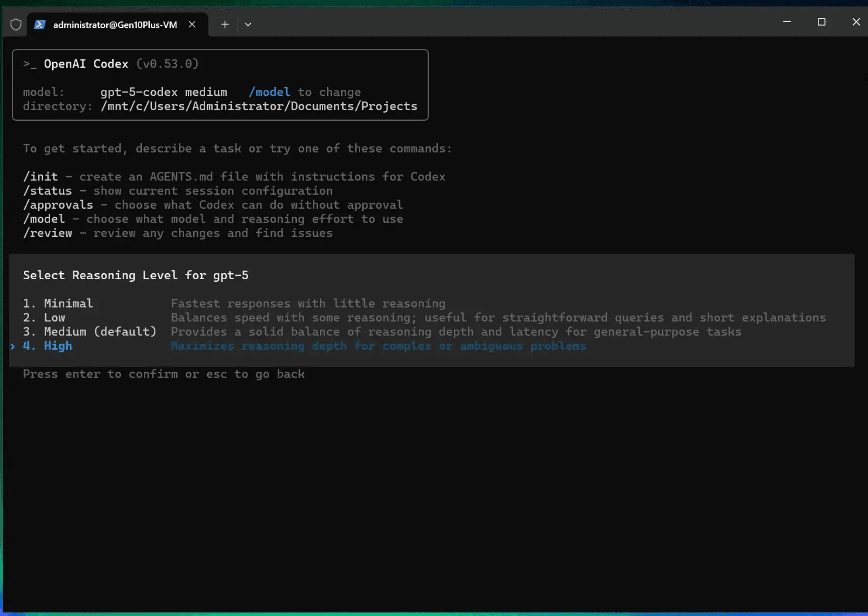Image resolution: width=868 pixels, height=616 pixels.
Task: Click the /approvals command text
Action: [x=58, y=205]
